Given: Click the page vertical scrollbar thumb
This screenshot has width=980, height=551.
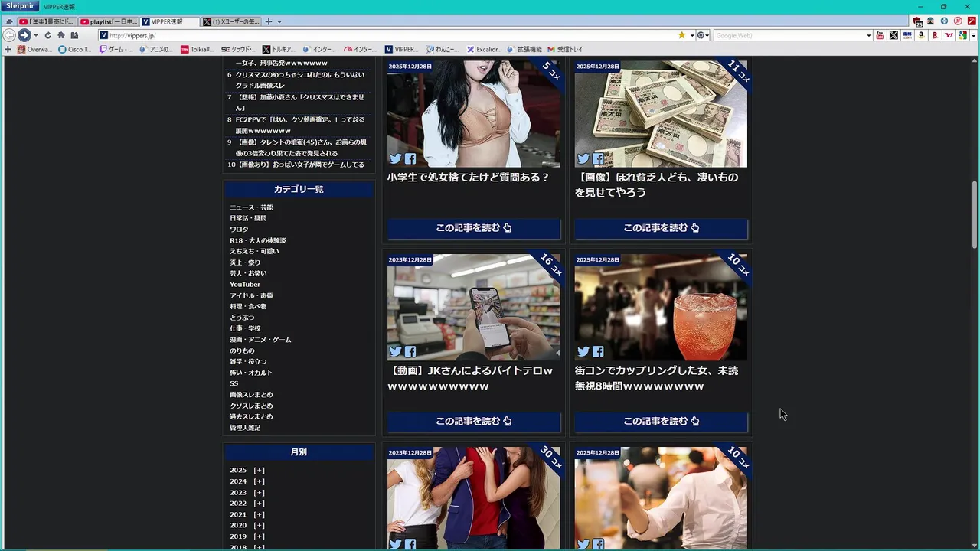Looking at the screenshot, I should (974, 214).
